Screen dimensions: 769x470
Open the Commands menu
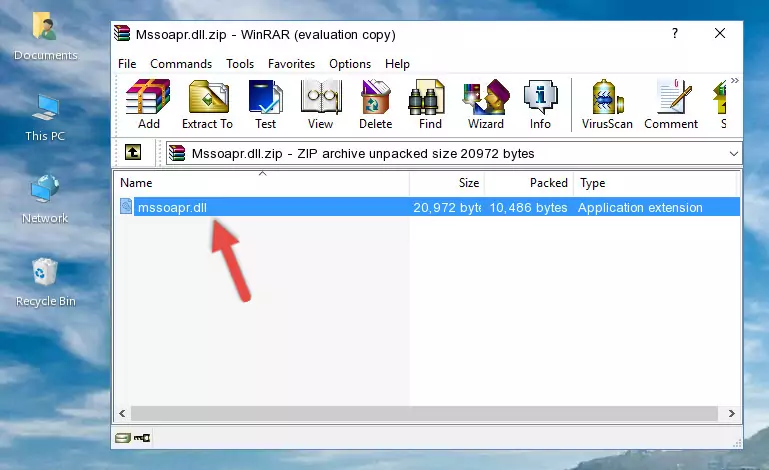pyautogui.click(x=181, y=64)
